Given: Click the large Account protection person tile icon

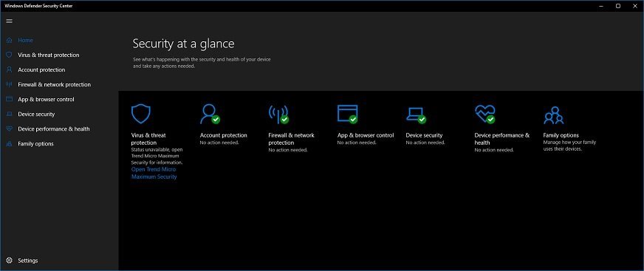Looking at the screenshot, I should pyautogui.click(x=210, y=114).
